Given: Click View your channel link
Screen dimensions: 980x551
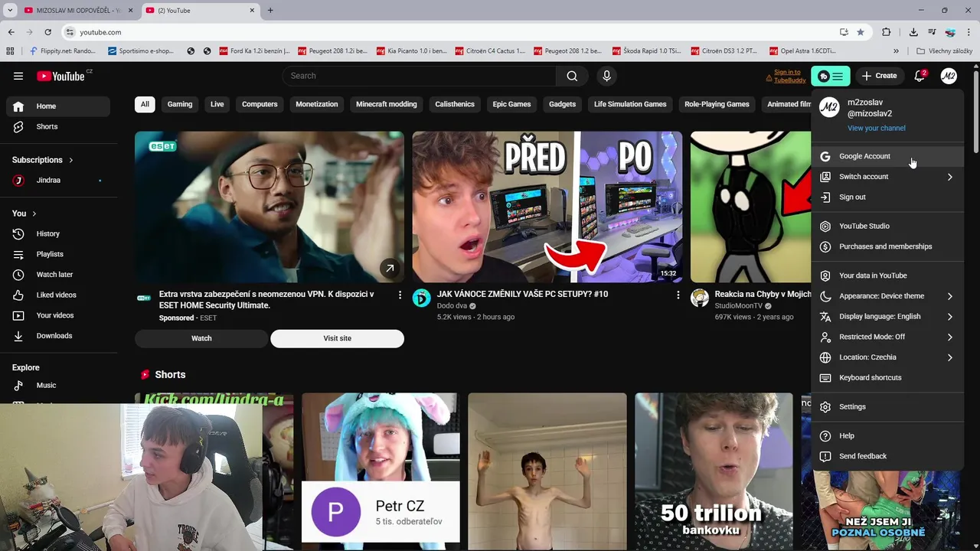Looking at the screenshot, I should pyautogui.click(x=877, y=128).
